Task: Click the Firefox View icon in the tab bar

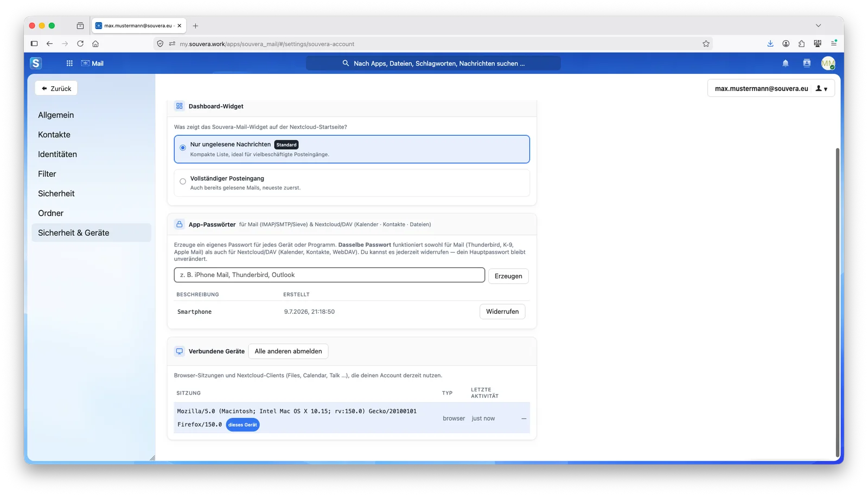Action: click(80, 25)
